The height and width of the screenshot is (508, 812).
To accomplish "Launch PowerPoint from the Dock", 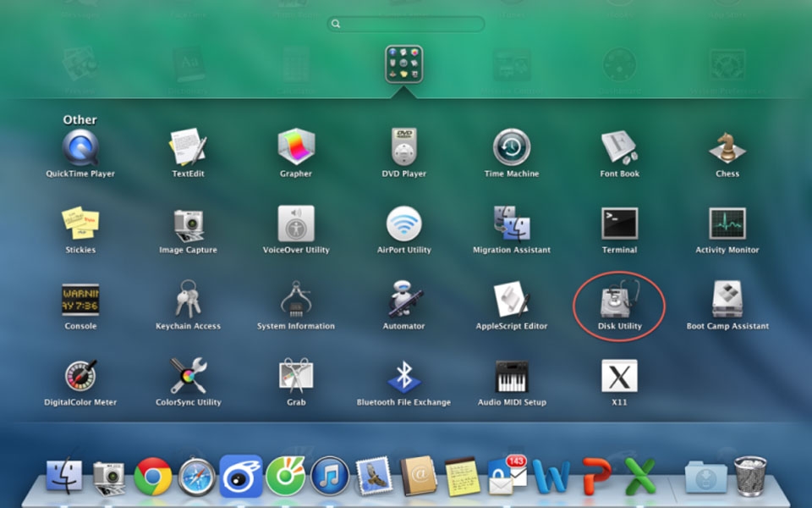I will (595, 475).
